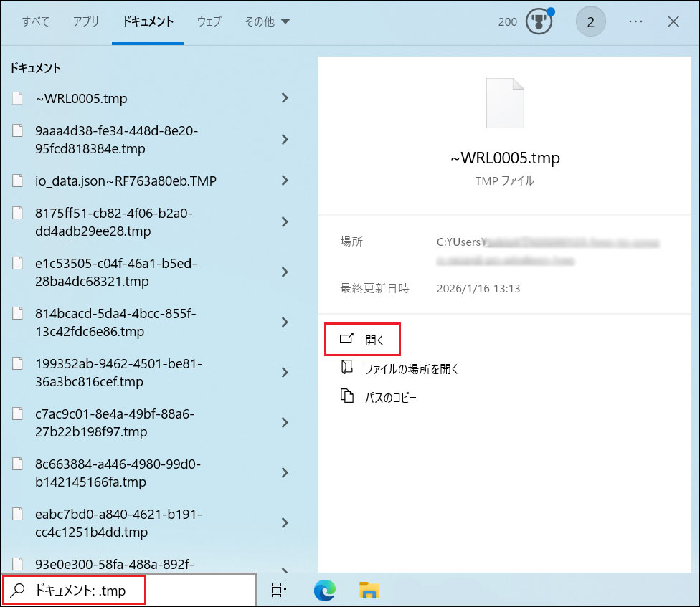The image size is (700, 607).
Task: Expand chevron for 199352ab-9462 result
Action: tap(285, 373)
